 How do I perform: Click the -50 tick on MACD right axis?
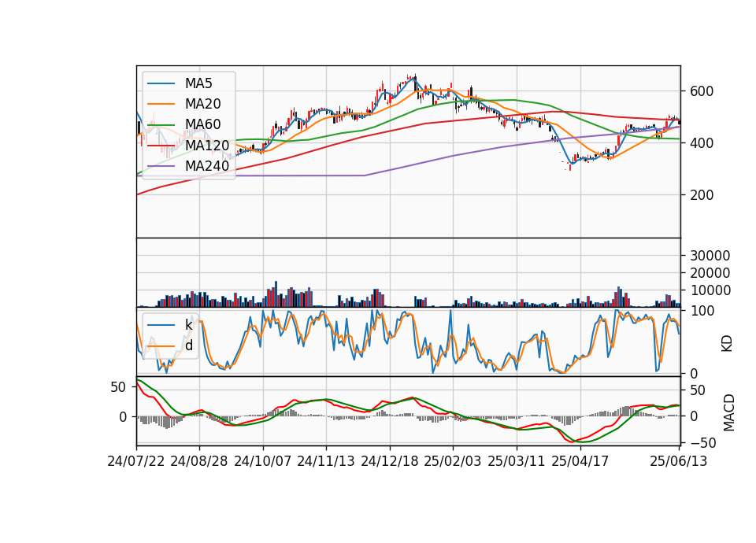click(703, 443)
